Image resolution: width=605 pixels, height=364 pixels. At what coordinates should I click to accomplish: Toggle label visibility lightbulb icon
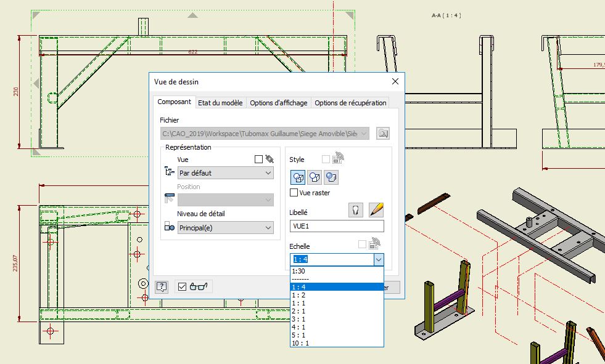[x=355, y=210]
